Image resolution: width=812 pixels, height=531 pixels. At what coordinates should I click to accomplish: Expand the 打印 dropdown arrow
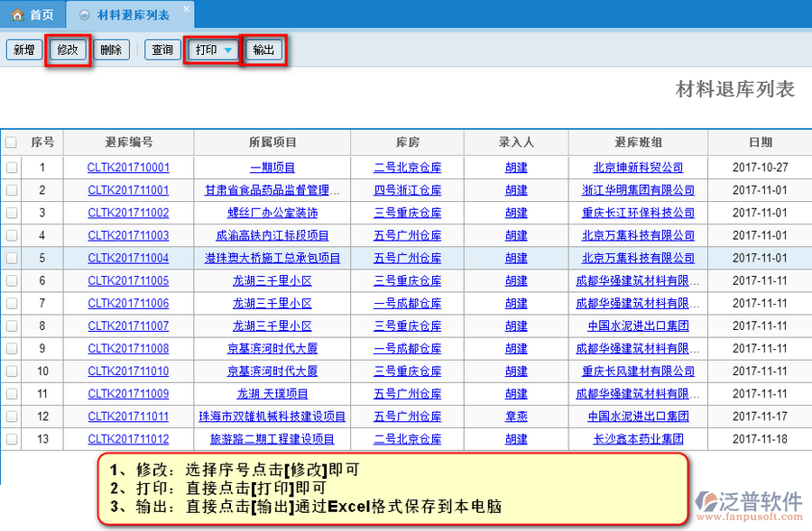[228, 50]
